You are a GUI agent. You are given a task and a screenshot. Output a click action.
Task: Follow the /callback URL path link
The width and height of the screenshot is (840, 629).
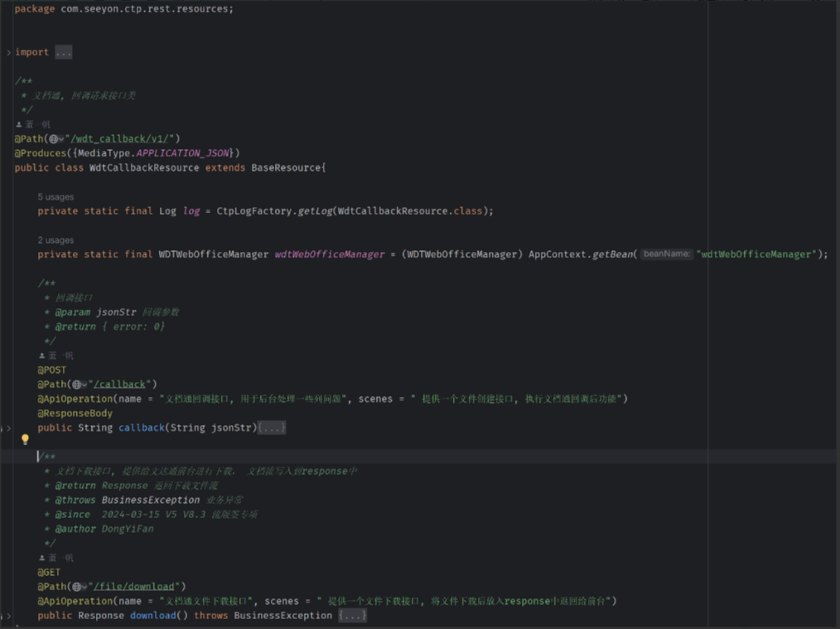[119, 385]
